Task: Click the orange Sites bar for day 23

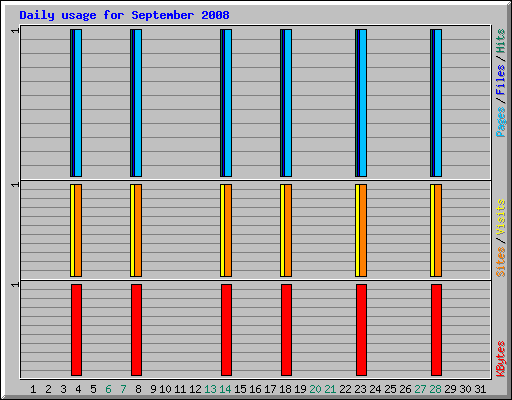Action: 363,230
